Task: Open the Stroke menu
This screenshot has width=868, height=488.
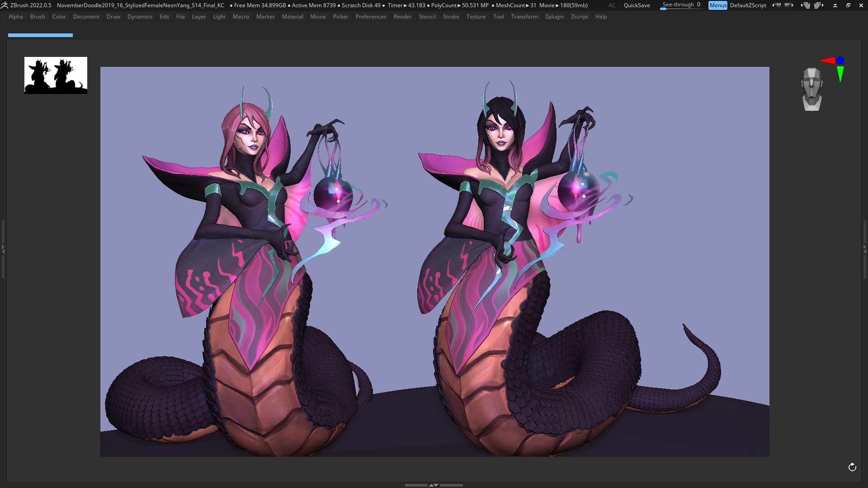Action: (x=451, y=17)
